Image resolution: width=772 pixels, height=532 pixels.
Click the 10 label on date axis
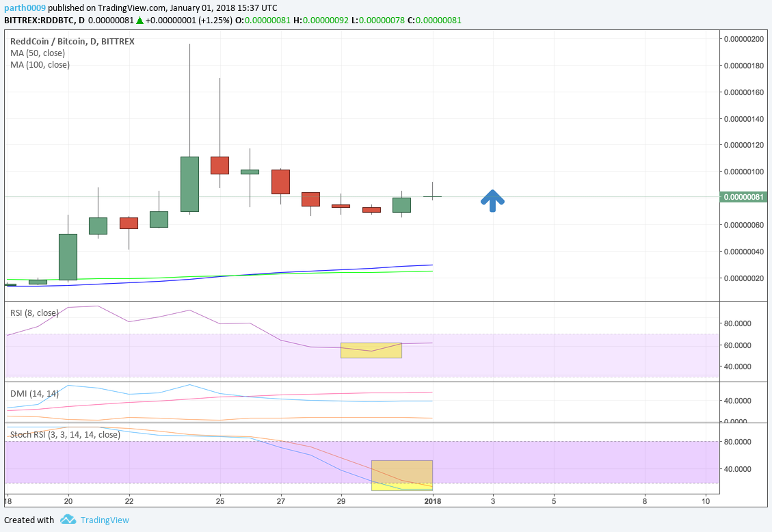(706, 501)
